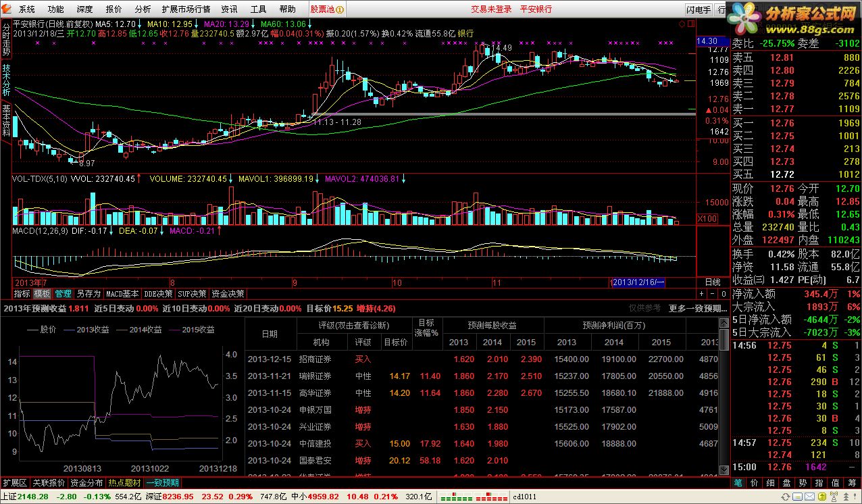Toggle the 2015收益 legend line
Screen dimensions: 862x504
coord(191,330)
